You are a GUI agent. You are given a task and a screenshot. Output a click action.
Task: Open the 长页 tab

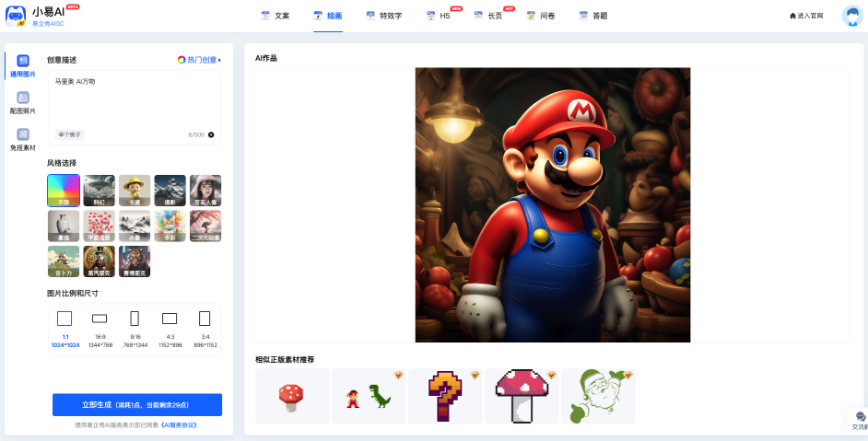(x=488, y=16)
